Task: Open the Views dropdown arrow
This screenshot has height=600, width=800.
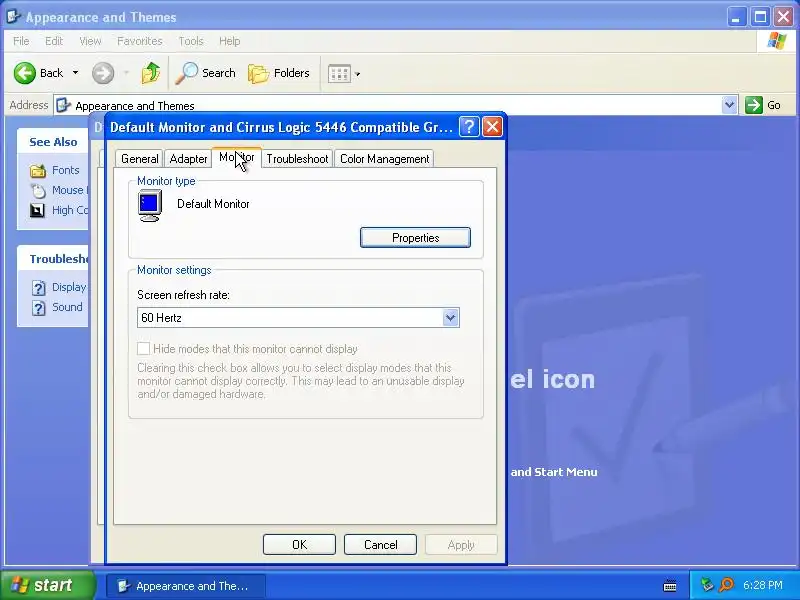Action: 358,74
